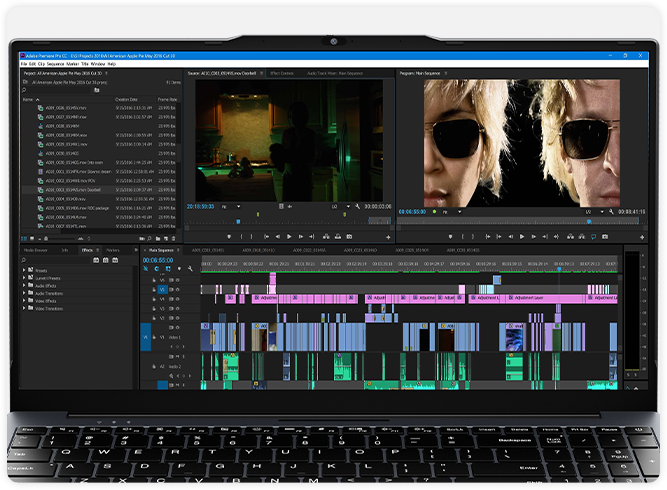Expand the Presets folder in Effects

(x=26, y=270)
